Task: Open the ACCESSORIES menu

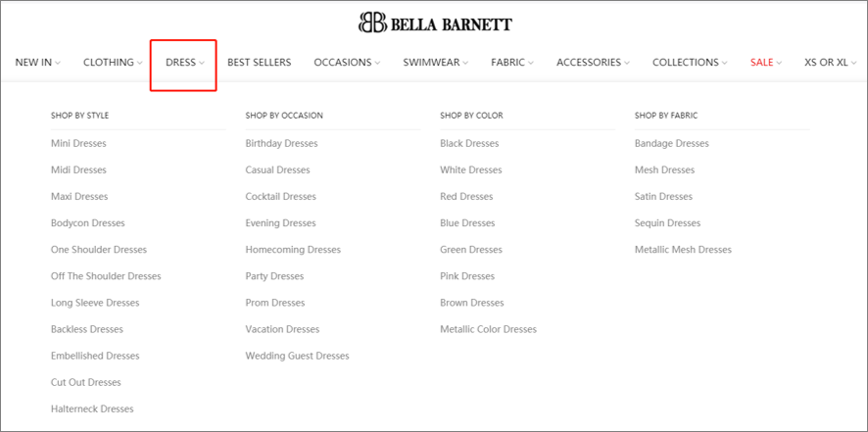Action: coord(593,63)
